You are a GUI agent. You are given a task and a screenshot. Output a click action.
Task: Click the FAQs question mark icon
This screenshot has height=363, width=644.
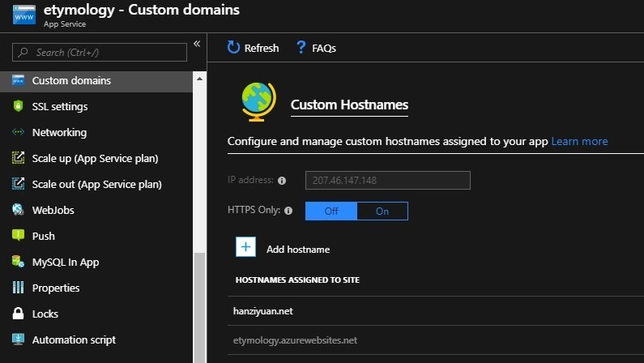pos(301,47)
